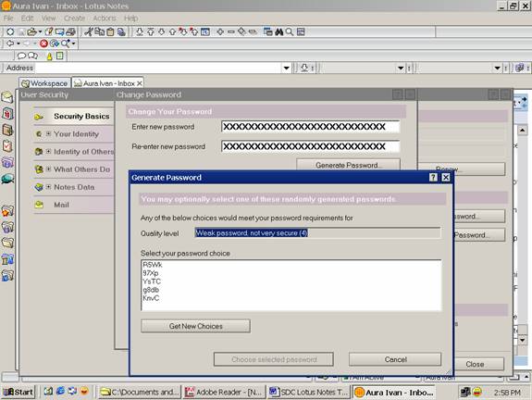Close the Aura Ivan - Inbox tab
Viewport: 532px width, 400px height.
tap(140, 83)
